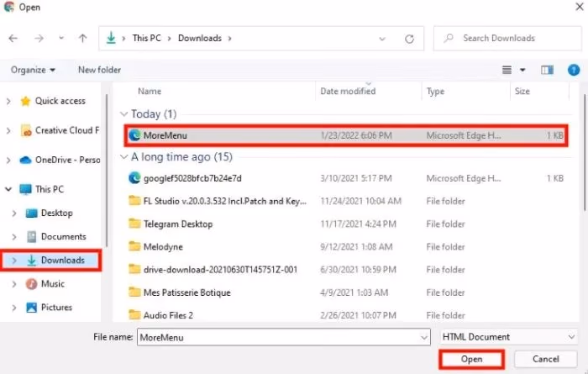588x374 pixels.
Task: Click the Open button
Action: click(x=471, y=360)
